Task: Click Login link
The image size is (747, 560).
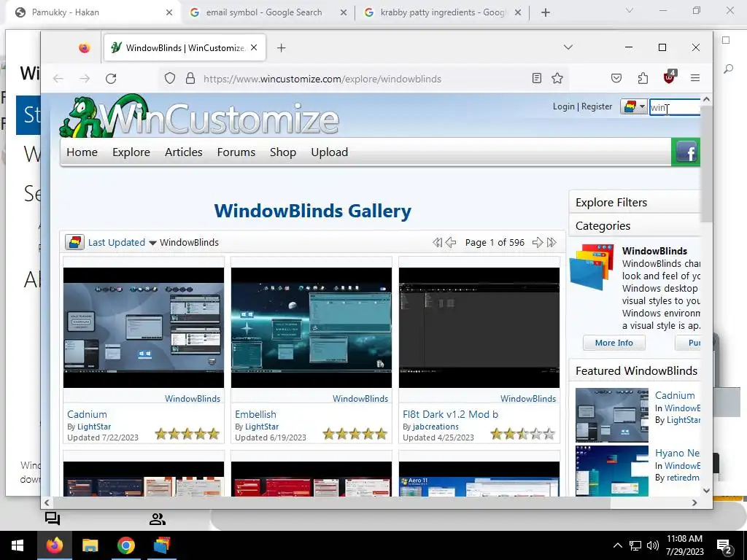Action: click(564, 106)
